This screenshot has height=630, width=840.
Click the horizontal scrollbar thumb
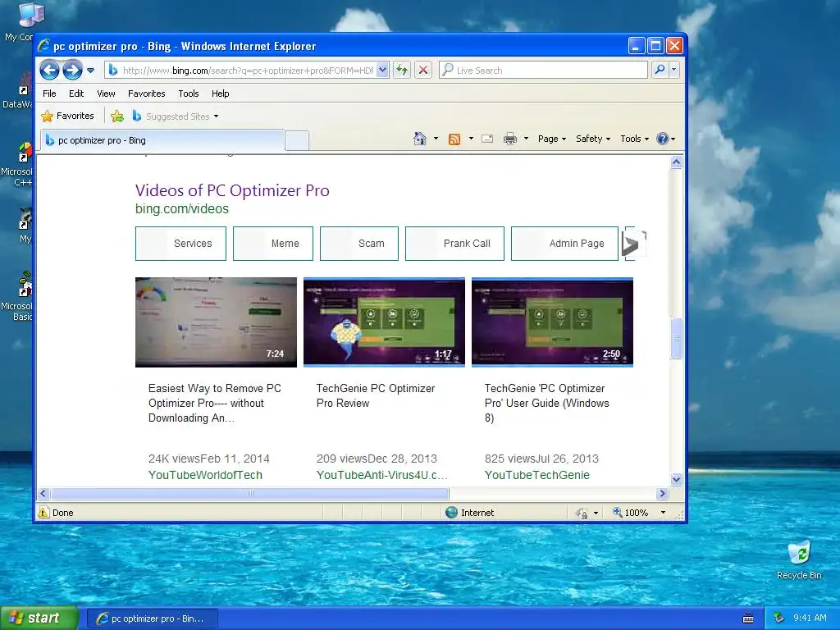(249, 493)
